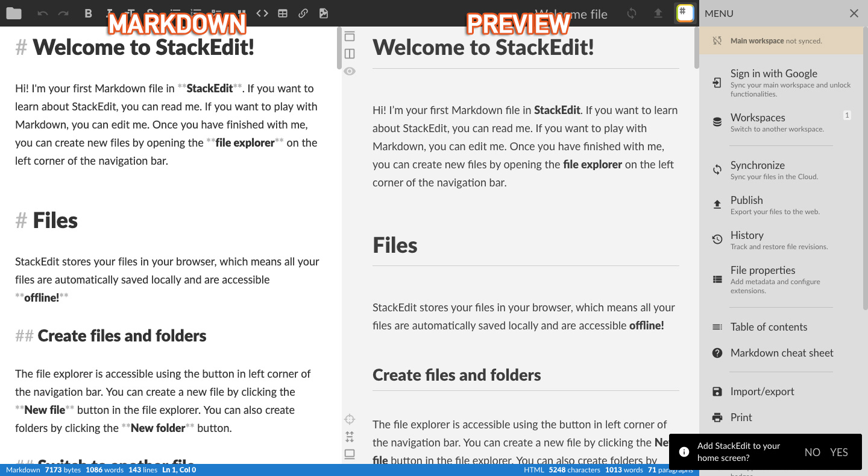Insert a table using the table icon

click(x=283, y=13)
